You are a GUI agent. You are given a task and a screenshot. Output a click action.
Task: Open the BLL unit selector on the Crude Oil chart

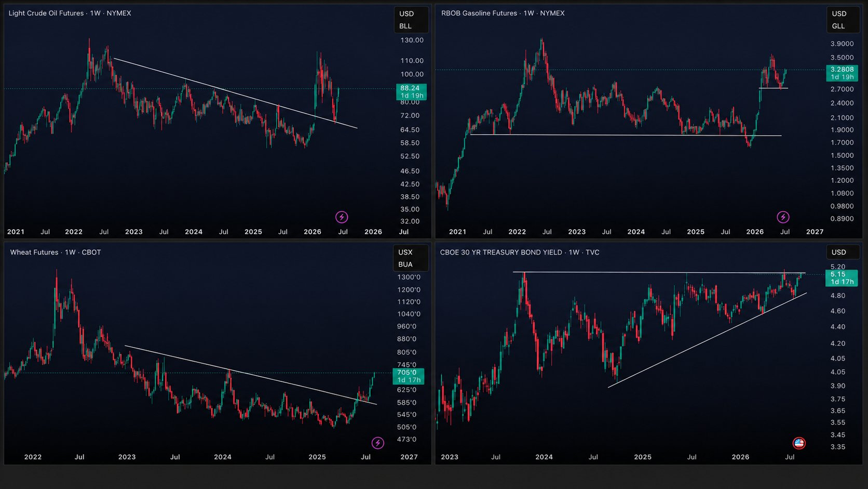click(405, 26)
